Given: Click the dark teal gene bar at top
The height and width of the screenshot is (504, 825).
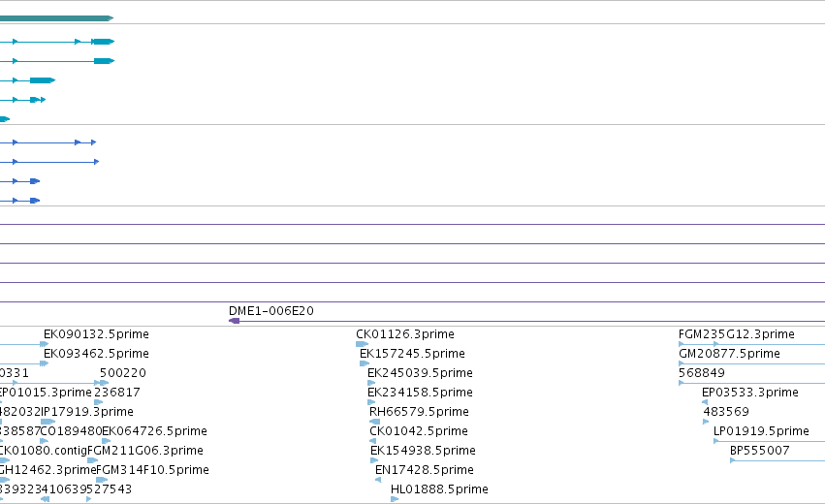Looking at the screenshot, I should point(56,18).
